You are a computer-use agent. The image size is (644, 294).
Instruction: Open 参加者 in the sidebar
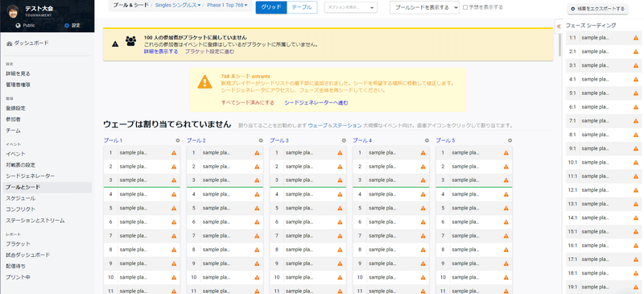tap(13, 119)
